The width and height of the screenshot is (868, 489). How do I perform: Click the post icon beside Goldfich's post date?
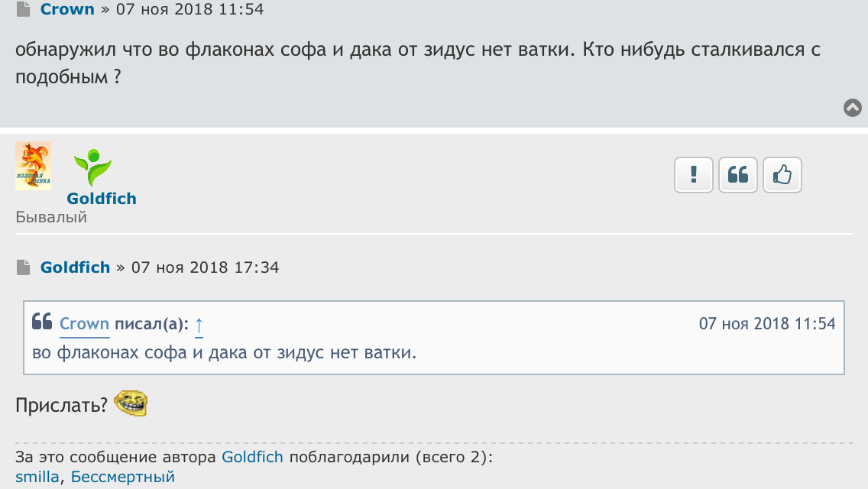(x=23, y=267)
